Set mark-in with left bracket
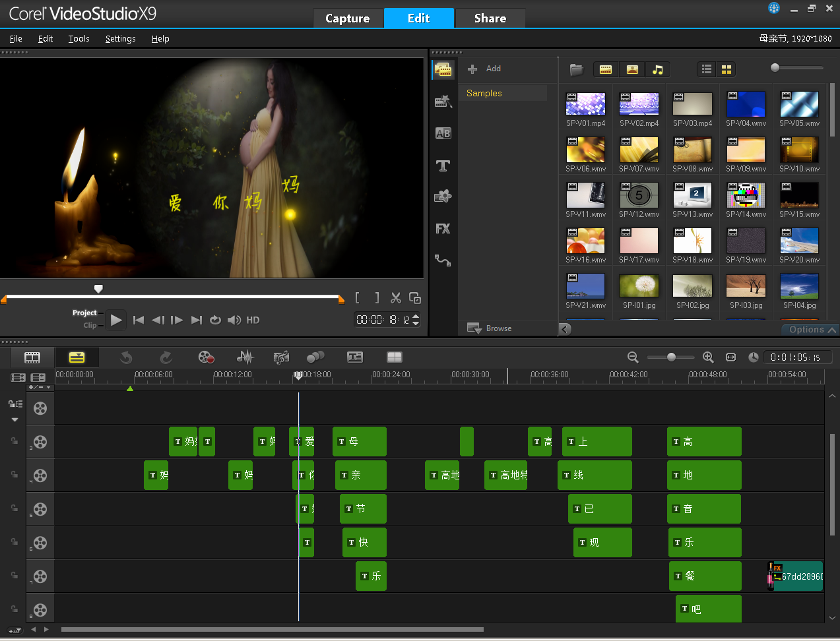This screenshot has width=840, height=641. tap(357, 298)
